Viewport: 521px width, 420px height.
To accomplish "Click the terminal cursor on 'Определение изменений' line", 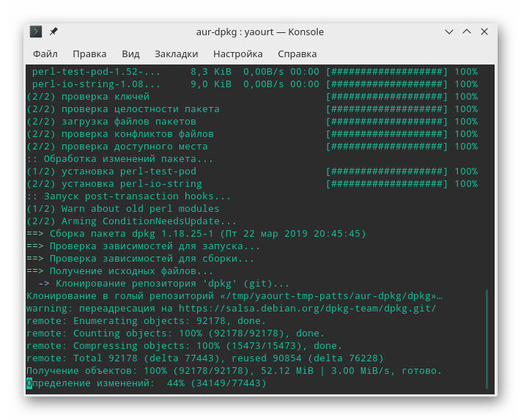I will (x=29, y=383).
